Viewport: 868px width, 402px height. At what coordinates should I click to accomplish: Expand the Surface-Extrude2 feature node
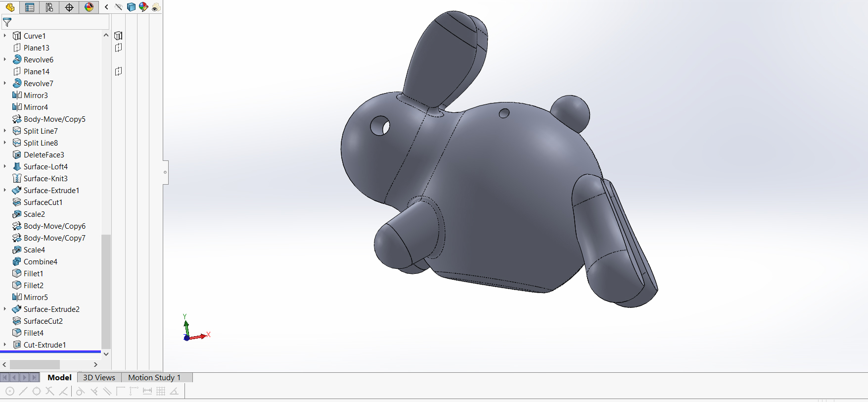pyautogui.click(x=5, y=309)
